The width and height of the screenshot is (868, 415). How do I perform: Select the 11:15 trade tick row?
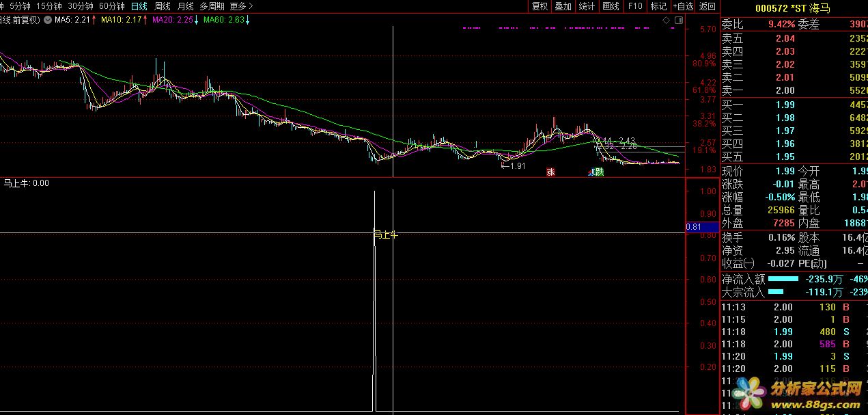tap(794, 319)
